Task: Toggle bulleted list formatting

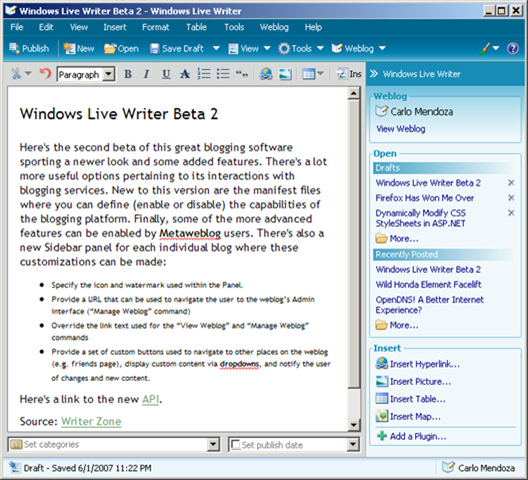Action: coord(223,74)
